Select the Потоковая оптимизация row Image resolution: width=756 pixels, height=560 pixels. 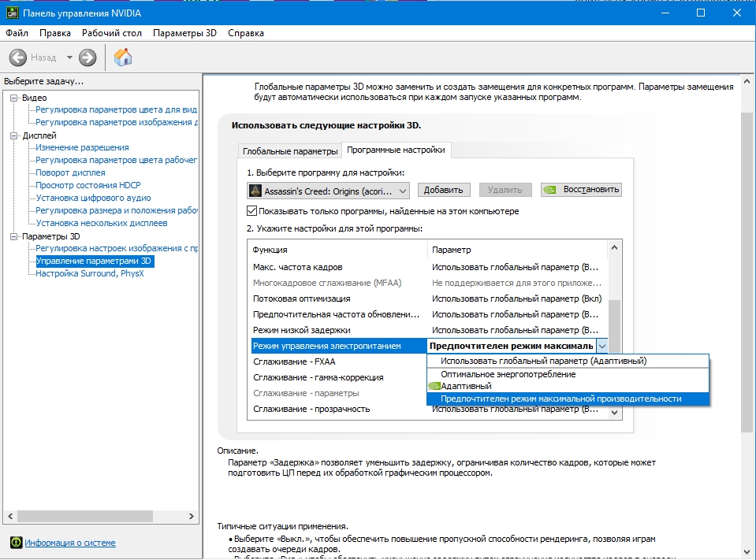pyautogui.click(x=429, y=299)
